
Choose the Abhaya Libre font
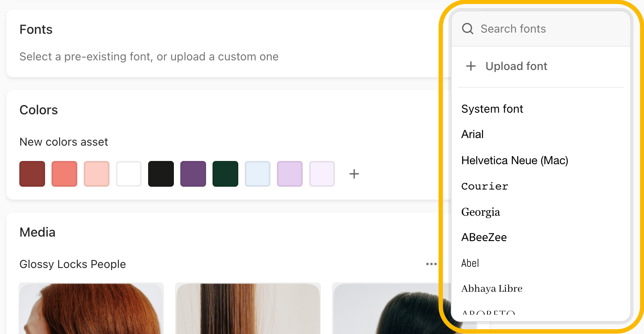pos(492,289)
